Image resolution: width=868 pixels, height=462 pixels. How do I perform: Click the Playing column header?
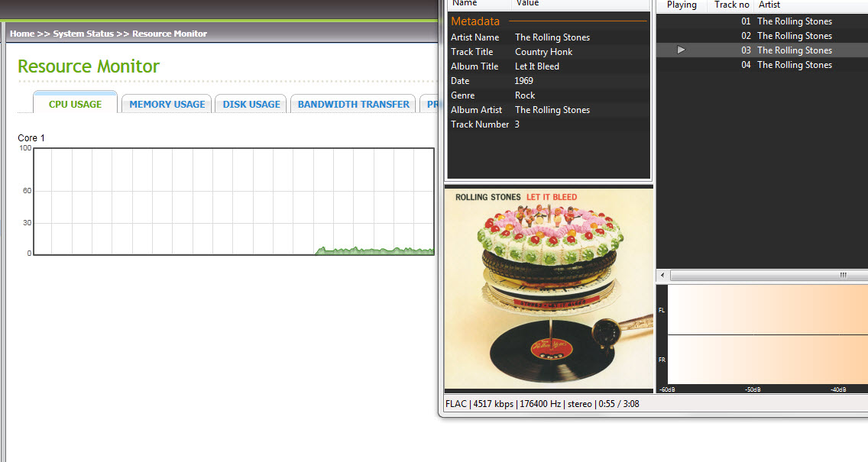pyautogui.click(x=682, y=5)
